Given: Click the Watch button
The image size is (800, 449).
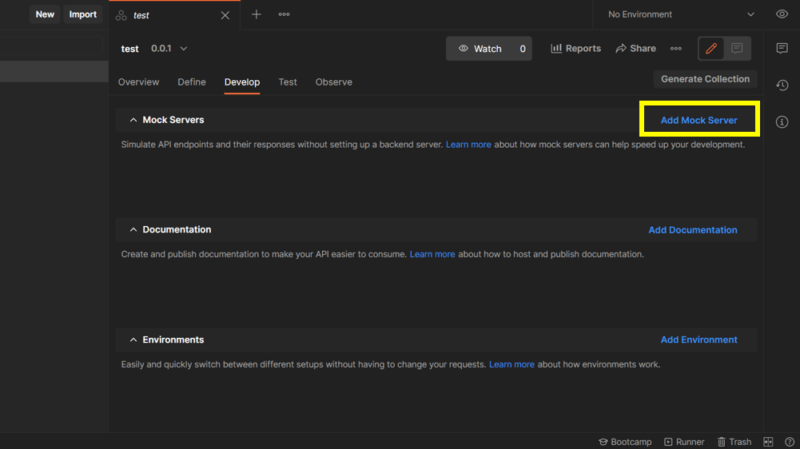Looking at the screenshot, I should click(x=480, y=48).
